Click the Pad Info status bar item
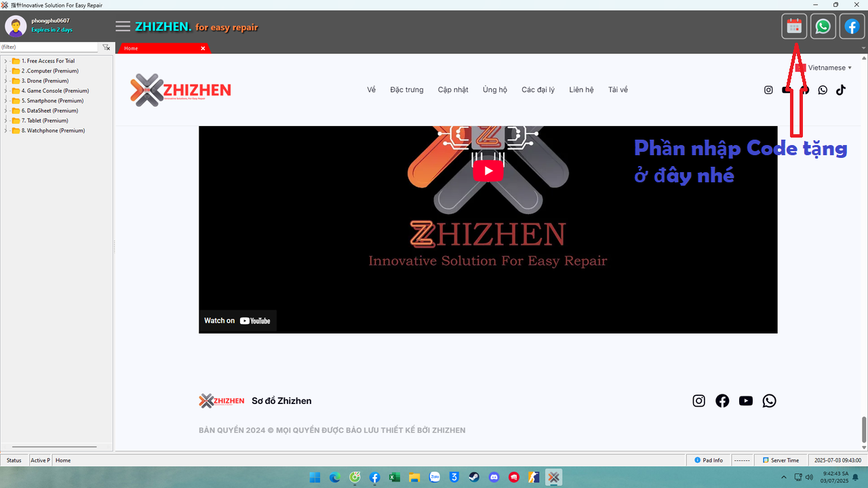Image resolution: width=868 pixels, height=488 pixels. point(709,460)
